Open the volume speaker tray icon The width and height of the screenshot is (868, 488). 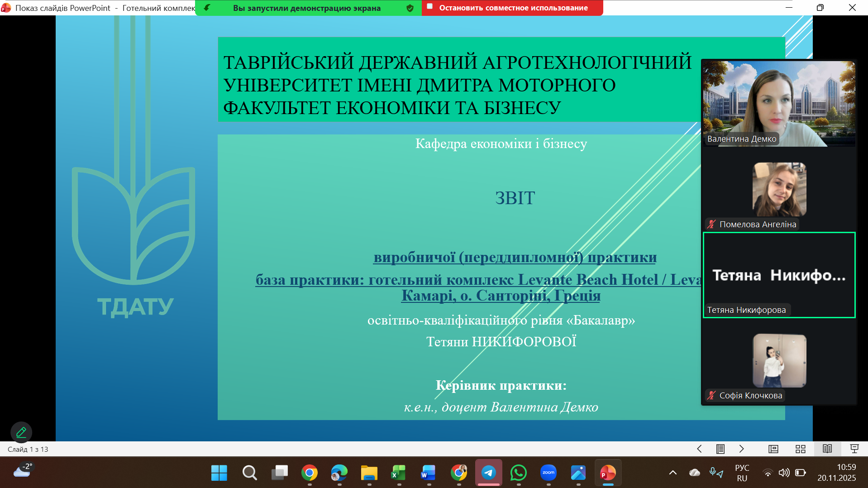[784, 473]
